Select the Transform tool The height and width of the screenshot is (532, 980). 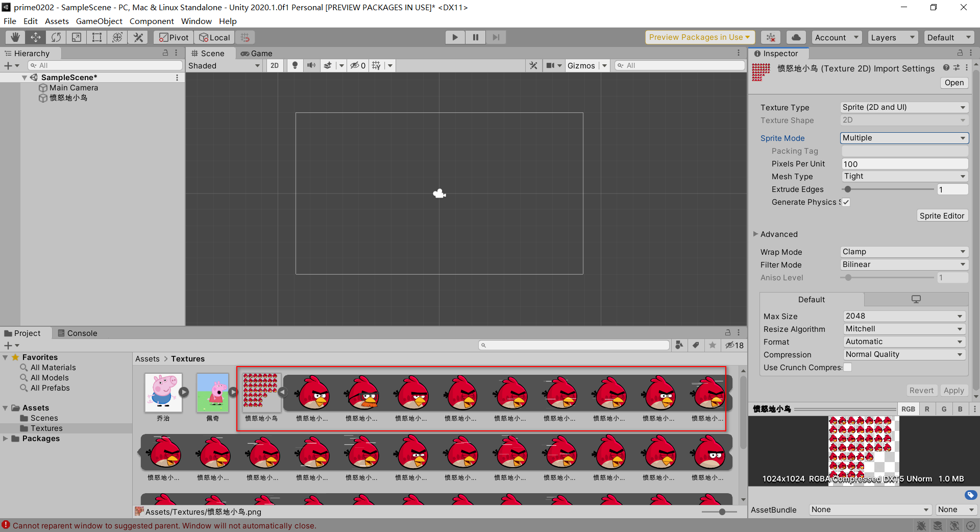pos(117,37)
